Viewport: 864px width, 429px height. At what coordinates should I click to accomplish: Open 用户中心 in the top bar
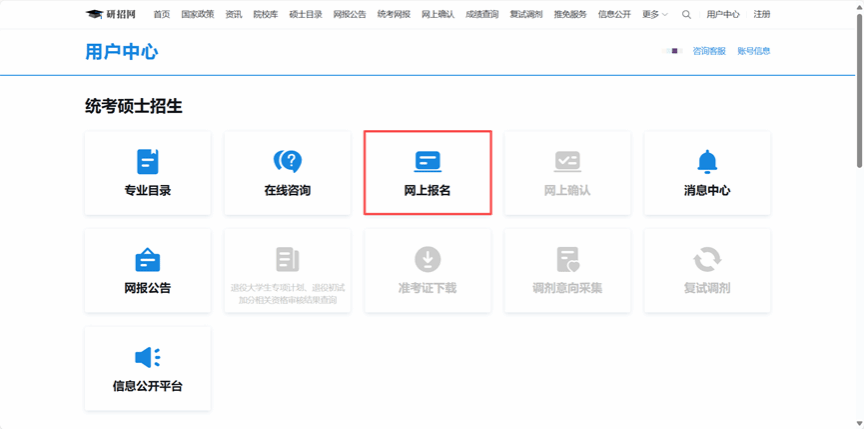click(723, 15)
